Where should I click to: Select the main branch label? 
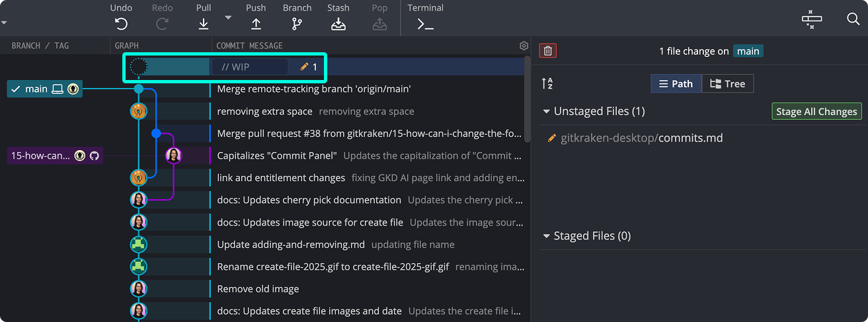[x=36, y=89]
